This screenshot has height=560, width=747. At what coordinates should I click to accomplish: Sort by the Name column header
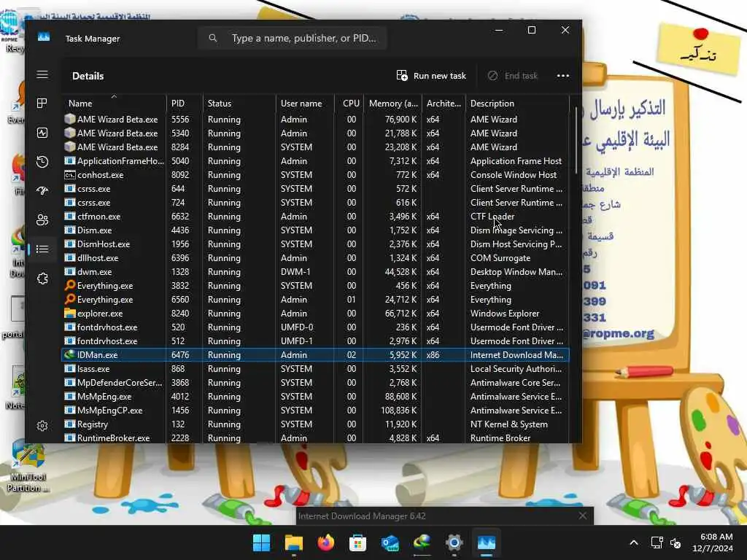[x=114, y=103]
